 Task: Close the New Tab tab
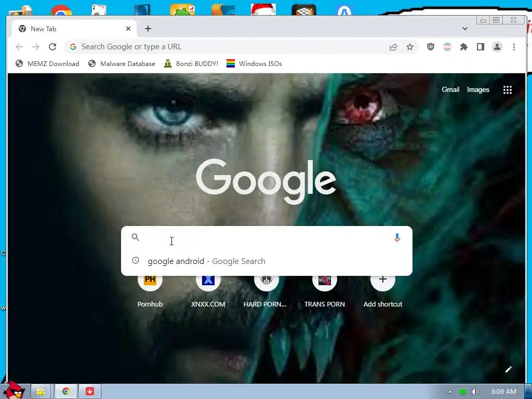coord(128,29)
